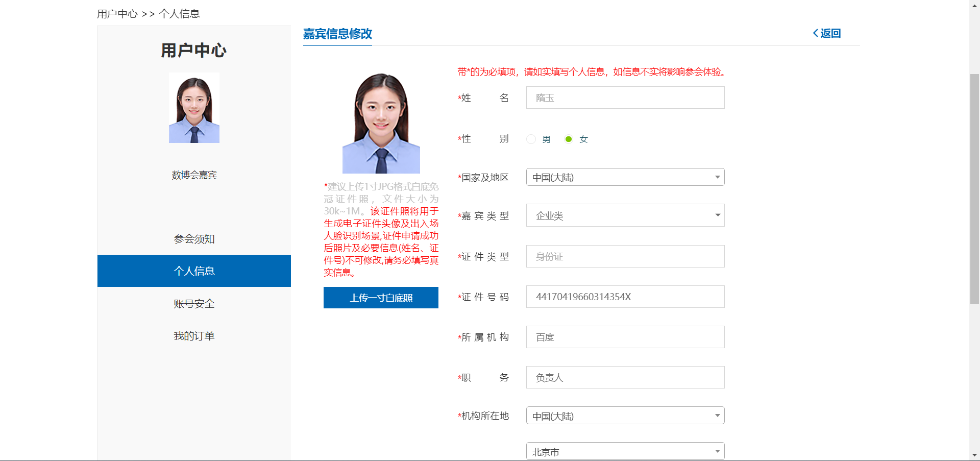Open the 国家及地区 dropdown
Viewport: 980px width, 461px height.
(x=625, y=177)
